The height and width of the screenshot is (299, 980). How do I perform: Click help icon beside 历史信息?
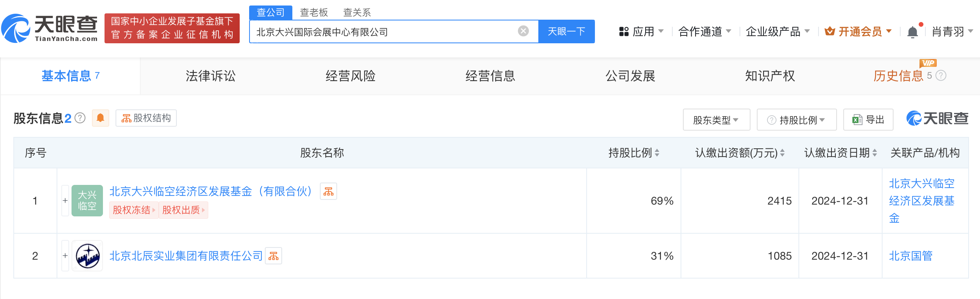(x=941, y=76)
